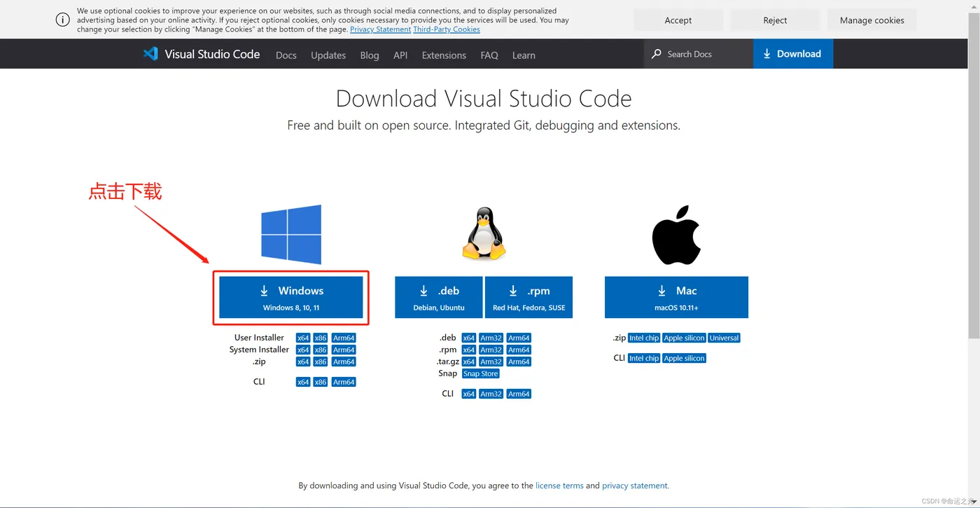
Task: Download Windows CLI x86
Action: pos(321,382)
